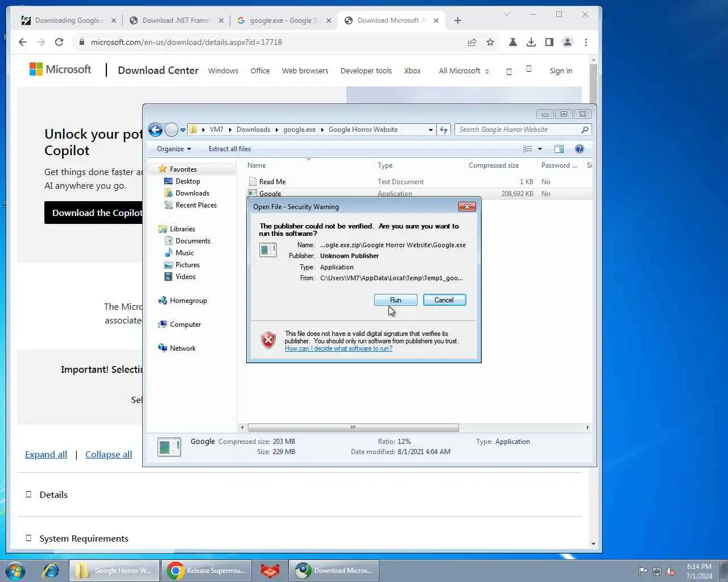Open Chrome profile icon
Screen dimensions: 728x582
coord(568,42)
